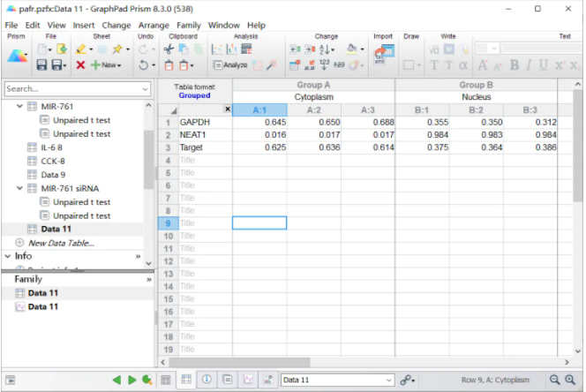This screenshot has height=392, width=586.
Task: Click the Nucleus column title
Action: [477, 97]
